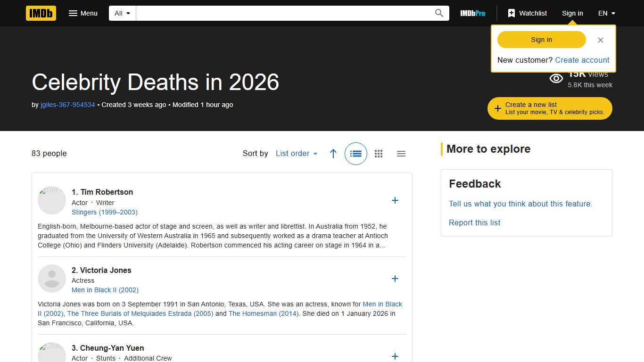Dismiss the sign in popup
The image size is (644, 362).
pos(600,40)
